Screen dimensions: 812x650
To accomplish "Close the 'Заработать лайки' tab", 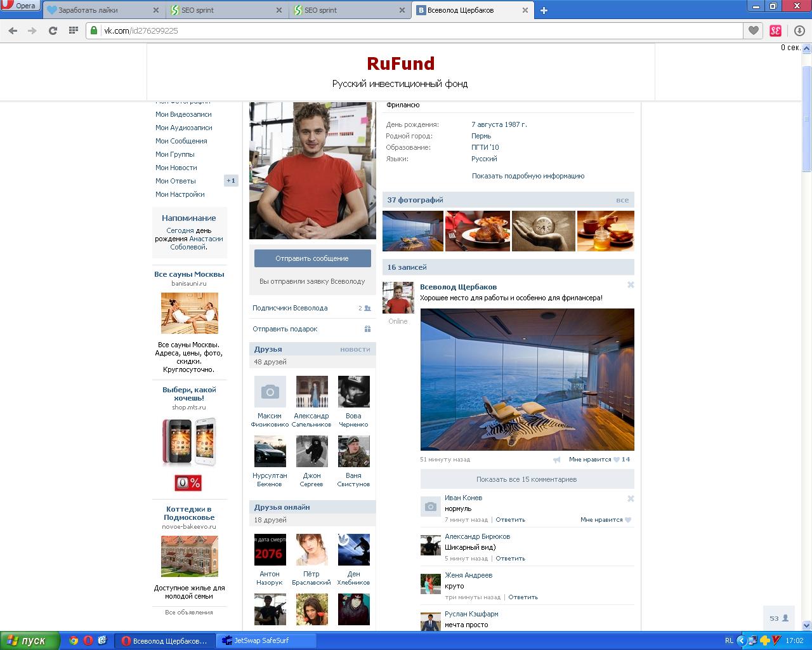I will pos(157,10).
